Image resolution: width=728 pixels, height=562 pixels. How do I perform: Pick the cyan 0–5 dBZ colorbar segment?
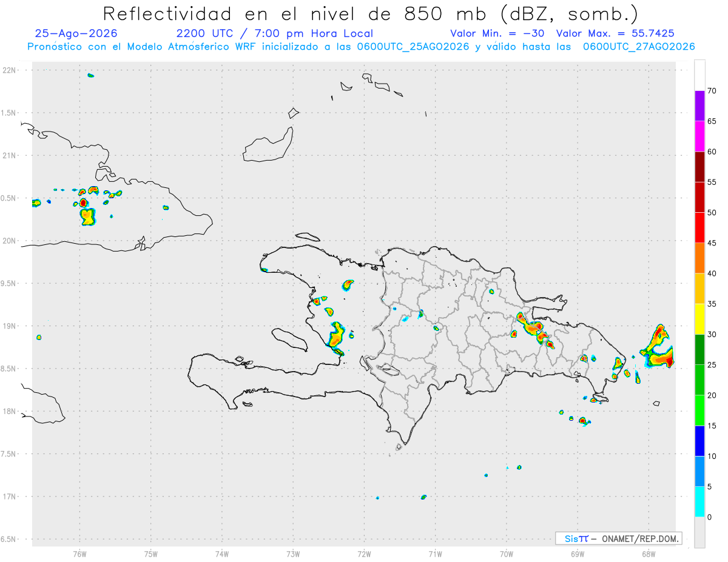coord(699,502)
